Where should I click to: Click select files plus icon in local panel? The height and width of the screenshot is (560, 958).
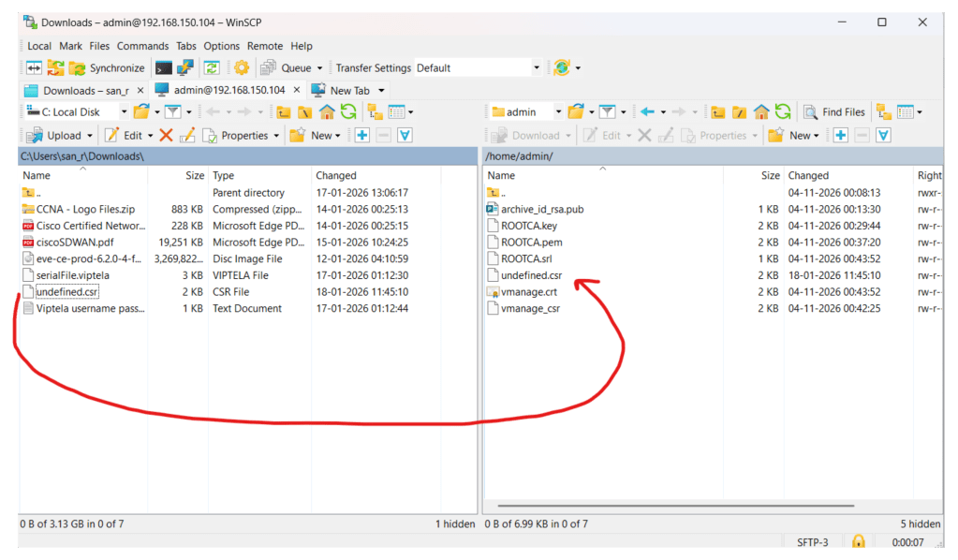point(362,136)
